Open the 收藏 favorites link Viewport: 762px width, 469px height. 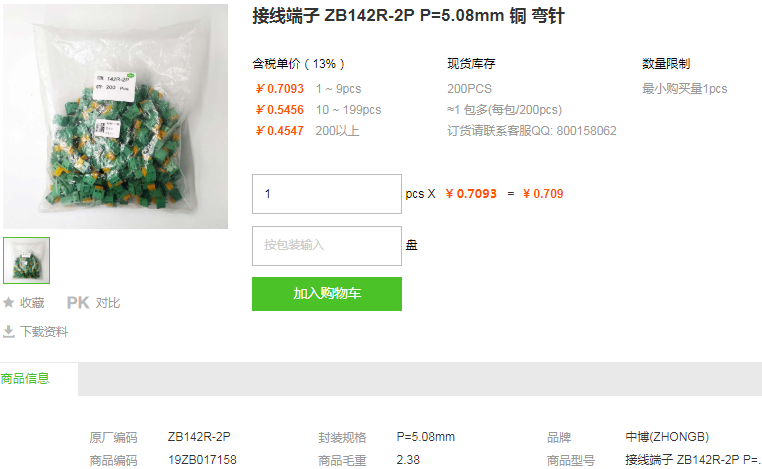click(x=32, y=303)
